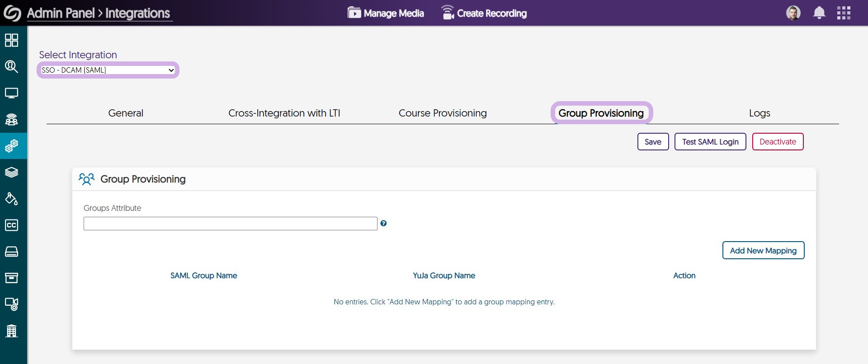Select the closed captions CC sidebar icon

(x=11, y=225)
